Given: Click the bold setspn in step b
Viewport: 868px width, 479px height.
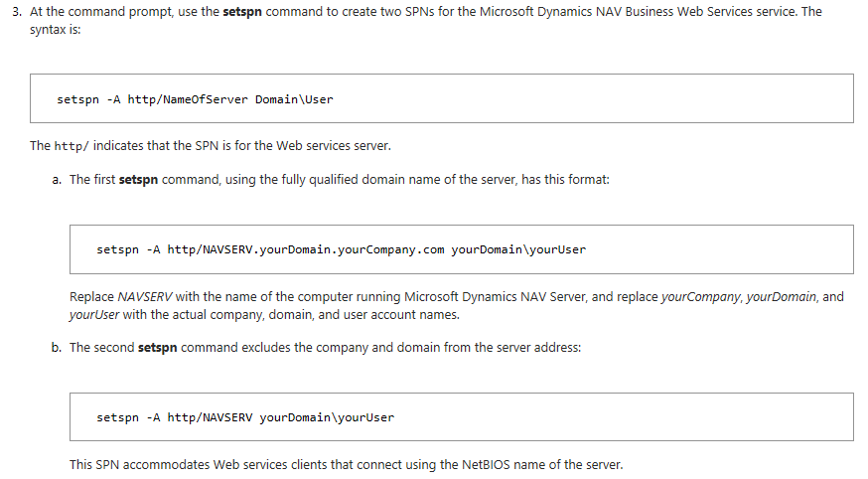Looking at the screenshot, I should [158, 349].
